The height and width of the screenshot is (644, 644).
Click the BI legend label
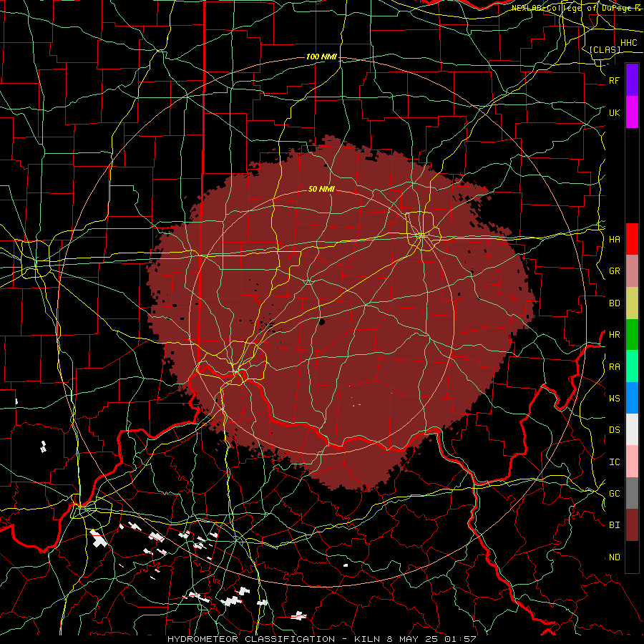(614, 525)
